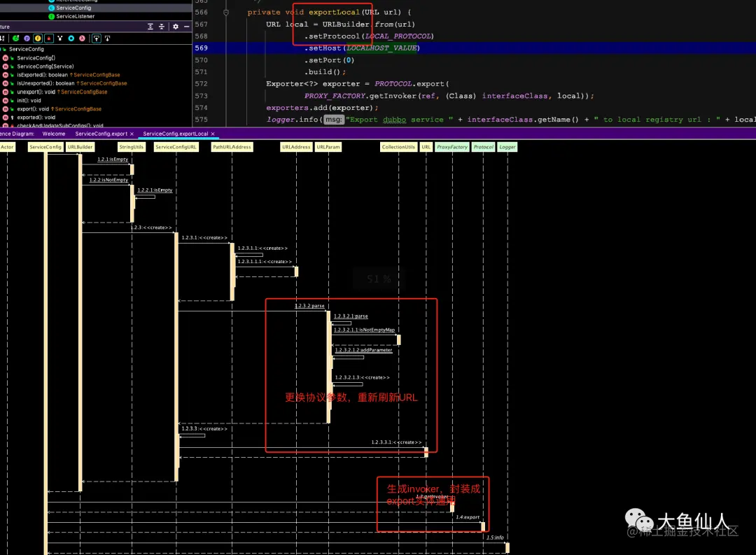
Task: Toggle Autoscroll to Source icon
Action: pos(97,38)
